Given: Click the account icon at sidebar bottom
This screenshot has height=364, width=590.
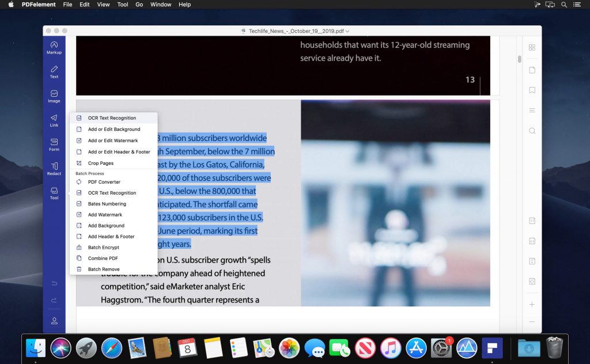Looking at the screenshot, I should click(54, 321).
